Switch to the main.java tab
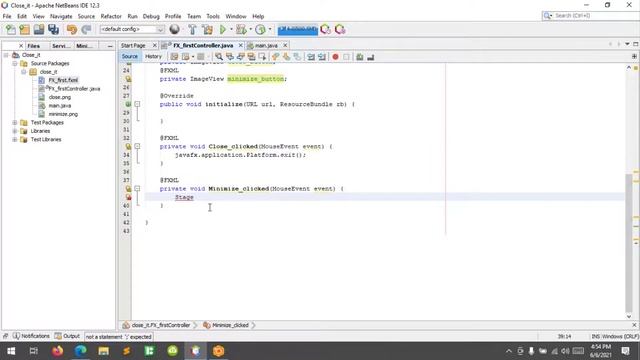Screen dimensions: 640x360 point(266,45)
